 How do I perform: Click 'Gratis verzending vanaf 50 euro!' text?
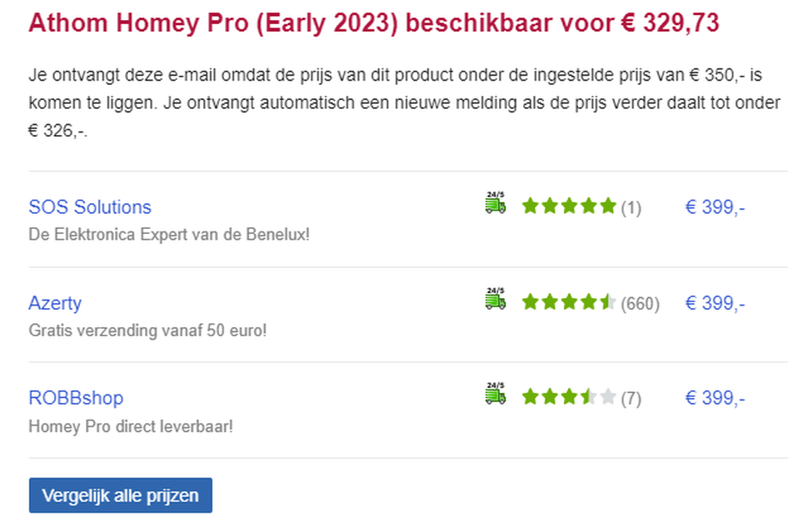point(147,331)
